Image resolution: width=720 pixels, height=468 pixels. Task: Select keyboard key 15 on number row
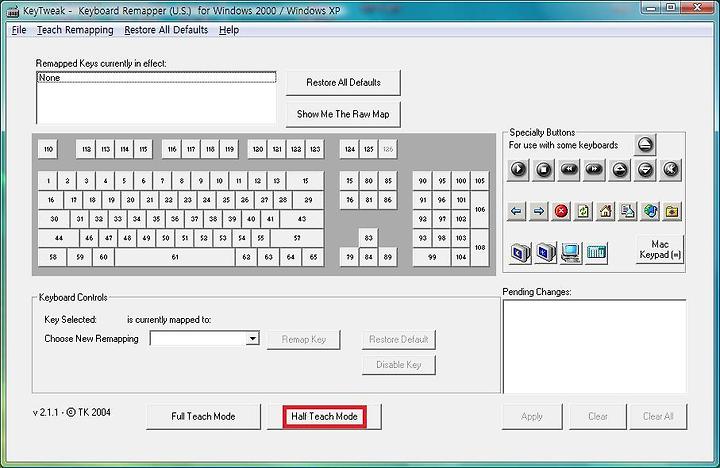pos(305,181)
